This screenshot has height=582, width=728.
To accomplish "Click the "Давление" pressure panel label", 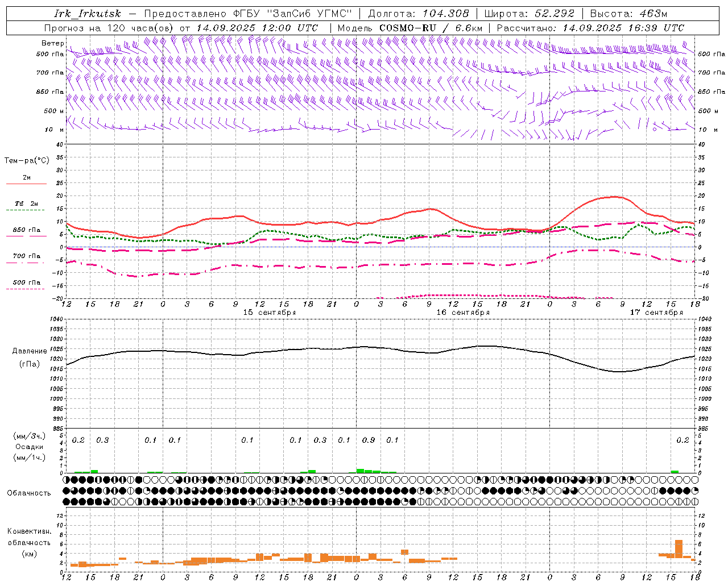I will (x=30, y=351).
